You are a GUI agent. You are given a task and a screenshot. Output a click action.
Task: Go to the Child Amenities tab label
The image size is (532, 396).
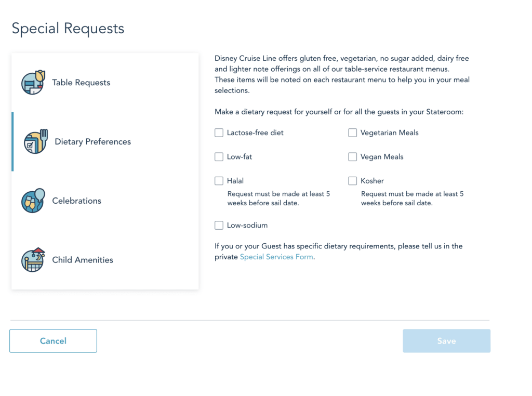(x=83, y=260)
